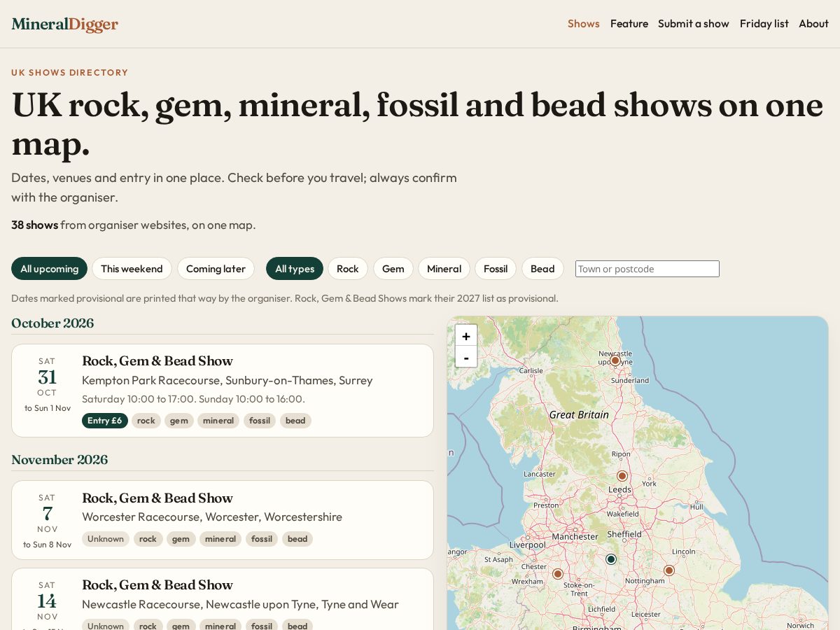Open the Kempton Park Rock, Gem & Bead Show
840x630 pixels.
pyautogui.click(x=157, y=361)
